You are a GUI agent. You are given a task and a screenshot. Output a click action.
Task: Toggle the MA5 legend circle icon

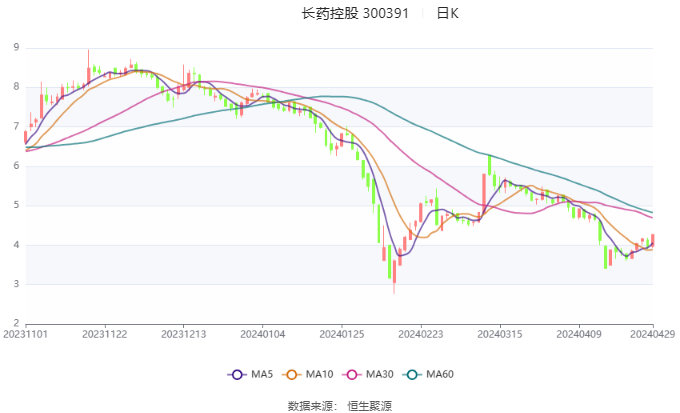(237, 374)
